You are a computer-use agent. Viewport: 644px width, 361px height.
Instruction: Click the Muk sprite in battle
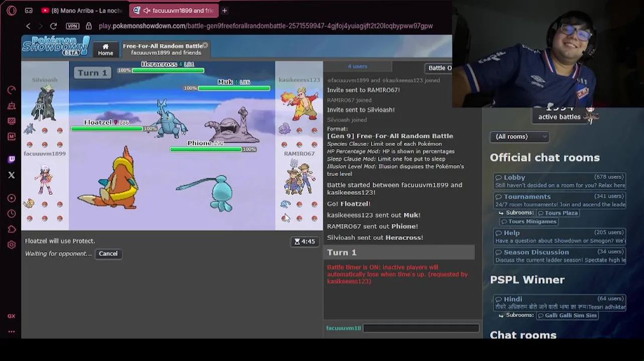[x=232, y=125]
